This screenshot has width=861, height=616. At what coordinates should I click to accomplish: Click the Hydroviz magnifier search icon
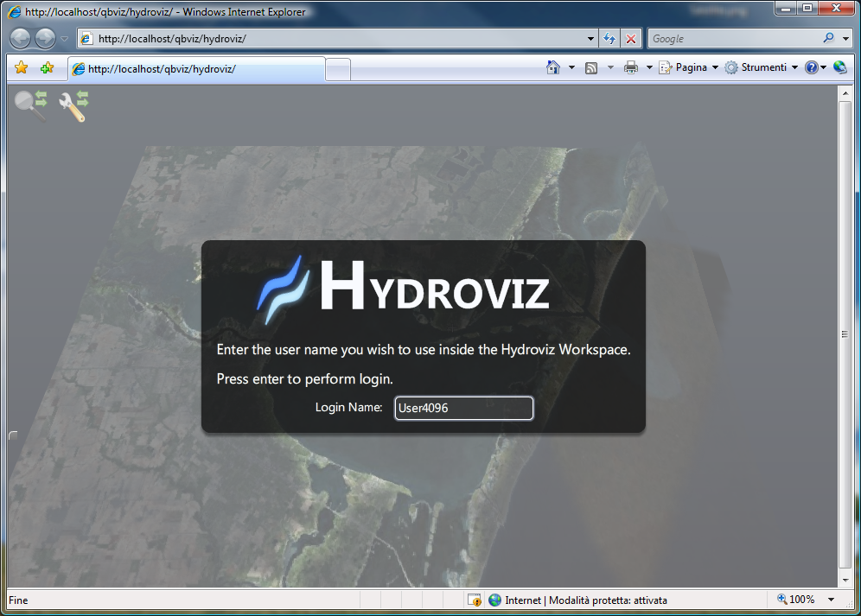[x=31, y=105]
